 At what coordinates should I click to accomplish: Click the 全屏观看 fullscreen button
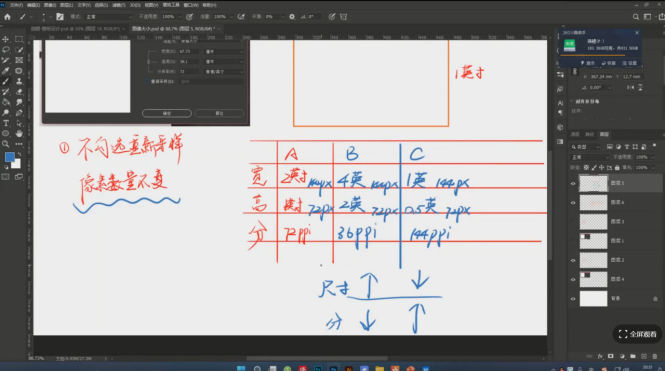point(637,334)
